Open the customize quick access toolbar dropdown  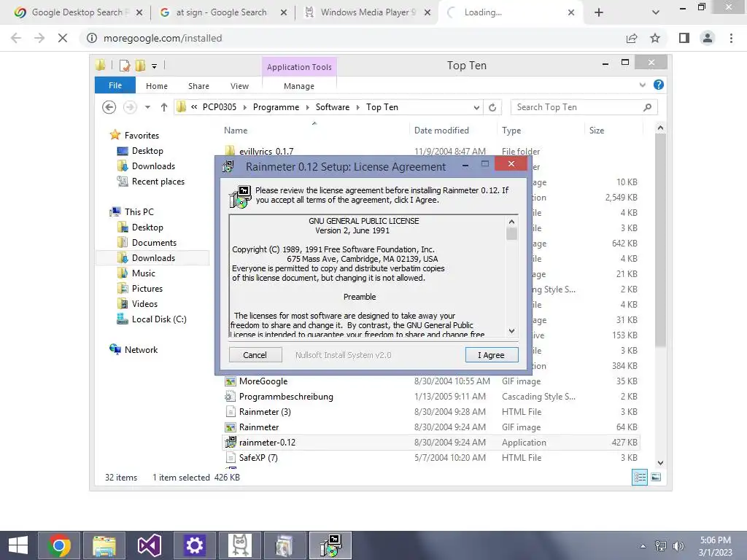155,66
